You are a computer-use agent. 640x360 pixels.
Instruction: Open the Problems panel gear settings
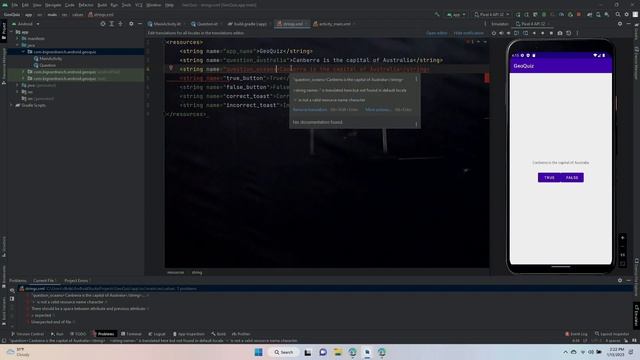620,280
